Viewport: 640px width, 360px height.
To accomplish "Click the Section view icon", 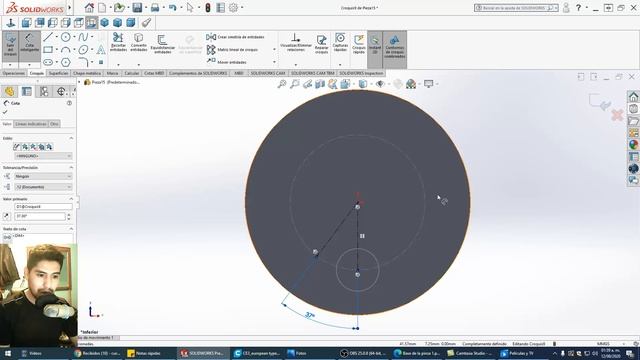I will coord(320,84).
